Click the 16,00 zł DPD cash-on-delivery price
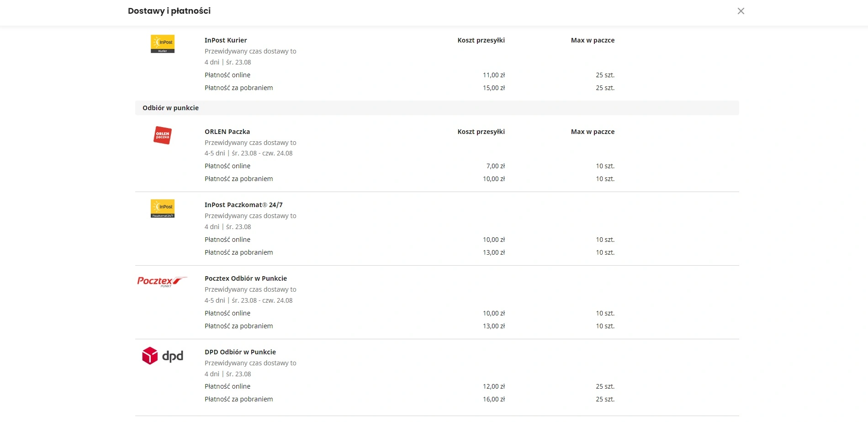 tap(494, 399)
